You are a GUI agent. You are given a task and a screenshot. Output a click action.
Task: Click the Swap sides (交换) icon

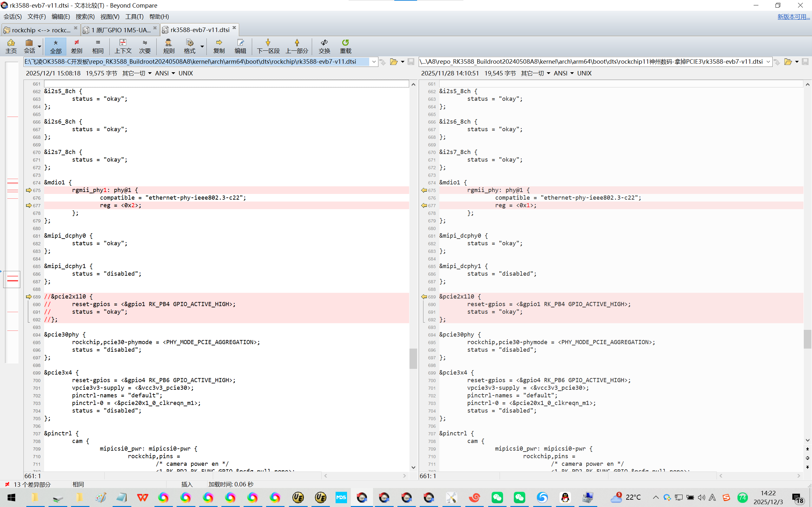[324, 46]
